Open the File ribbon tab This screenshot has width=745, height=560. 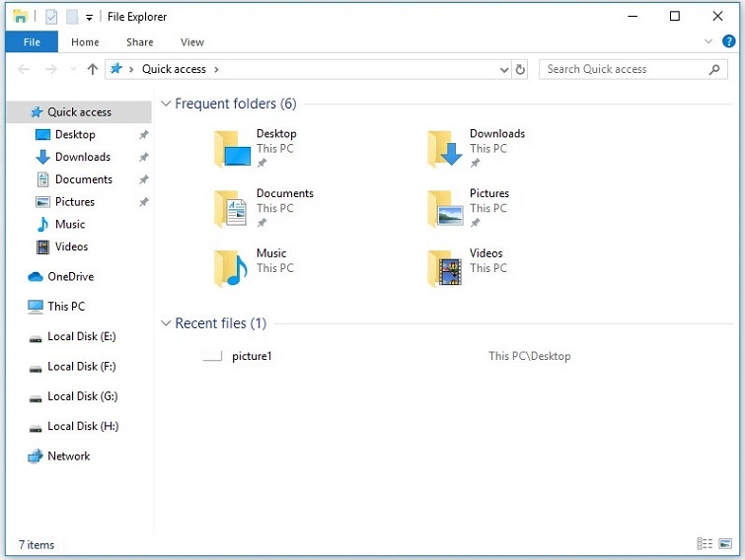(32, 42)
